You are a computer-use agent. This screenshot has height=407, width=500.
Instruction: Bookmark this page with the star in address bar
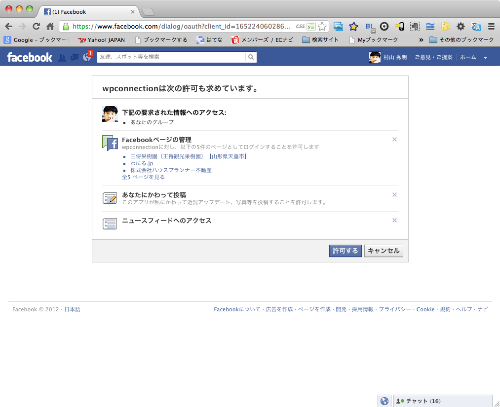pyautogui.click(x=322, y=26)
